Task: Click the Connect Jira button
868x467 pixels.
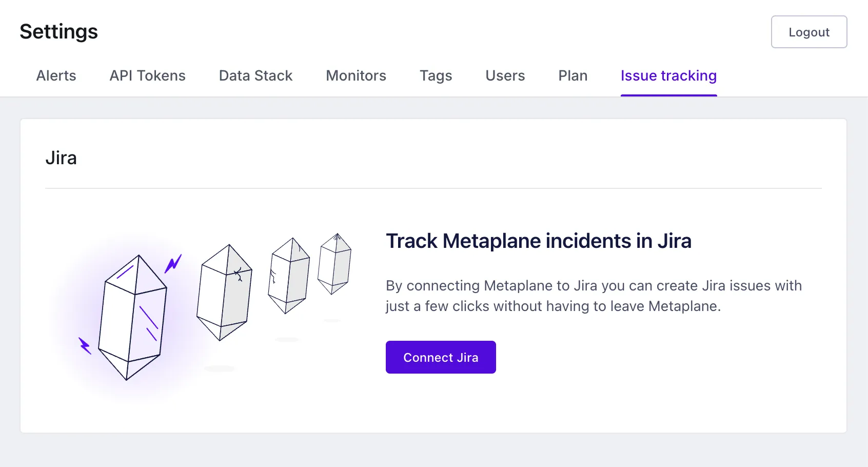Action: (440, 357)
